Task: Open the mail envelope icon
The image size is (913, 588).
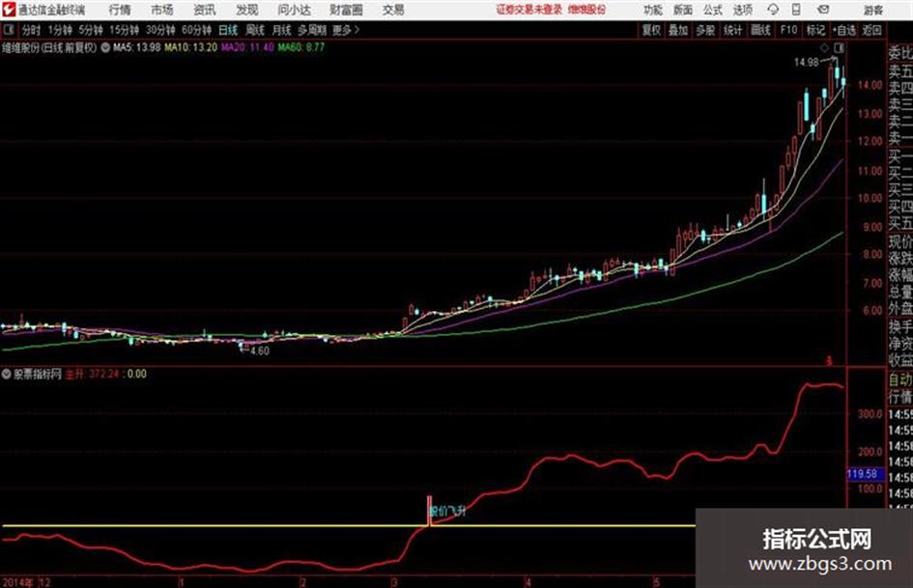Action: (823, 10)
